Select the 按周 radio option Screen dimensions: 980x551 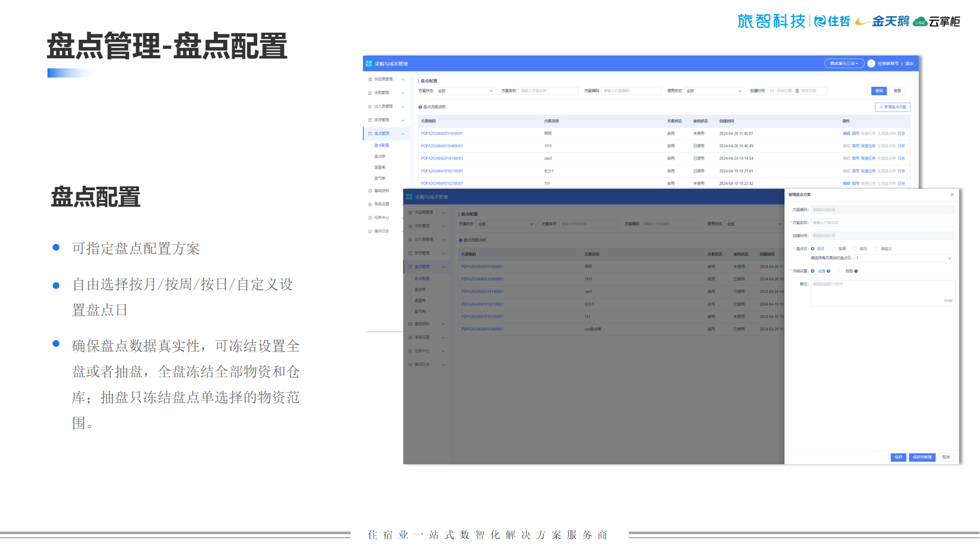(834, 249)
